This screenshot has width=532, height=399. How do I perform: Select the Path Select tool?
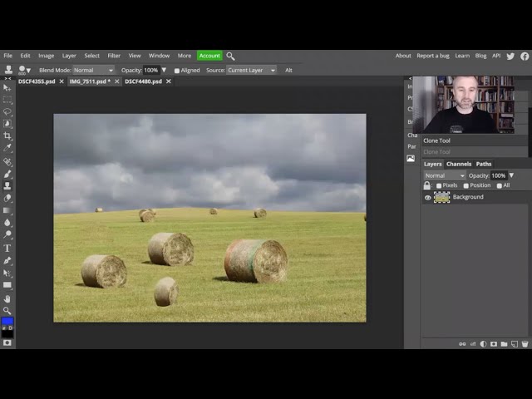pyautogui.click(x=7, y=273)
